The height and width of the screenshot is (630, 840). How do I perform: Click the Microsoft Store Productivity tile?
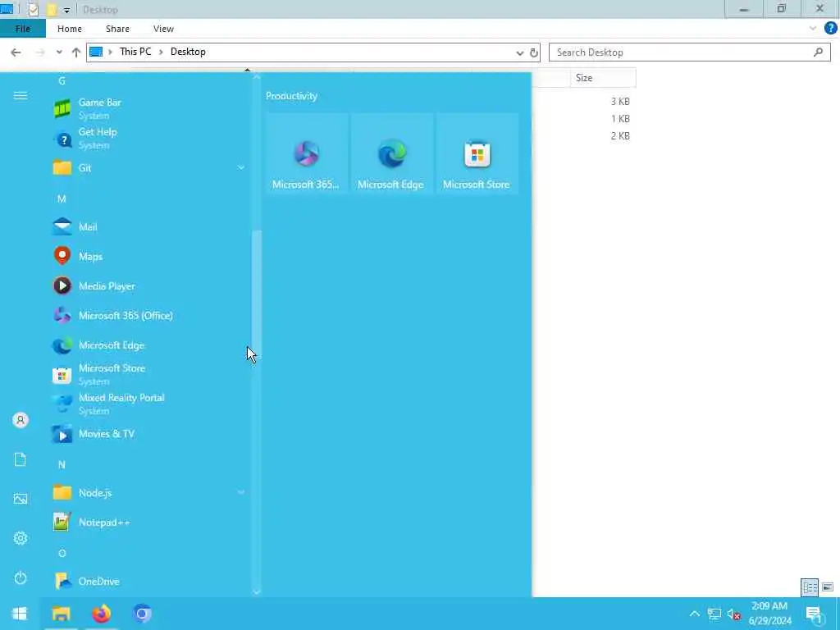477,153
